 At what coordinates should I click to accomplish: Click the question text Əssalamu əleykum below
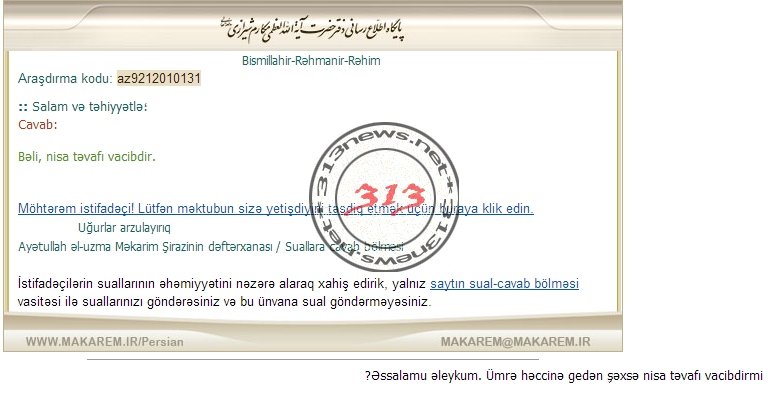[564, 376]
